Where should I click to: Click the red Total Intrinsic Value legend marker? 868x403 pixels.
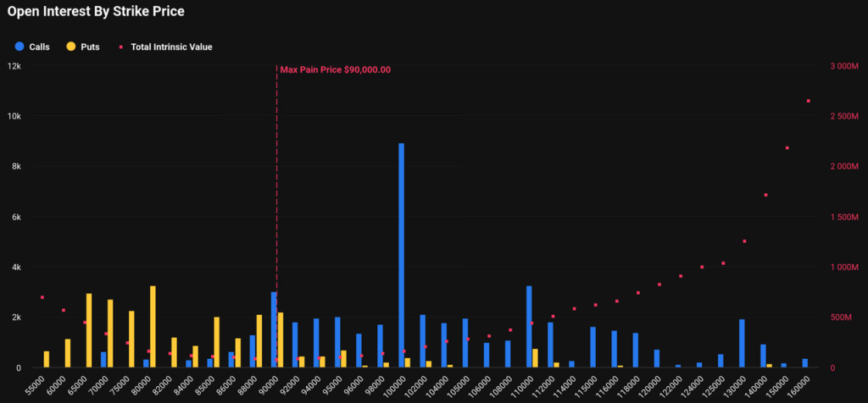click(x=123, y=47)
